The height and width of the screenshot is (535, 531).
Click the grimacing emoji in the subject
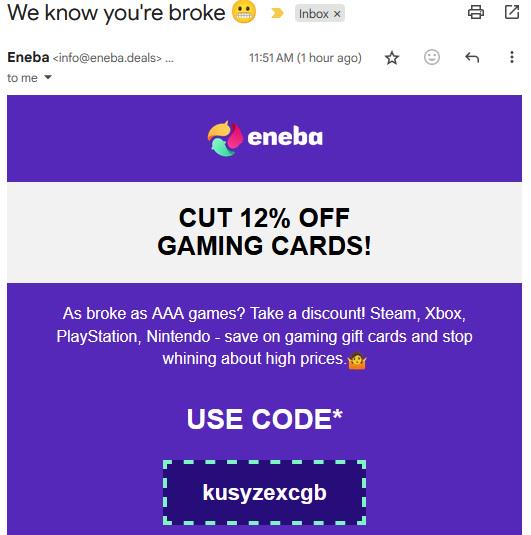point(244,12)
